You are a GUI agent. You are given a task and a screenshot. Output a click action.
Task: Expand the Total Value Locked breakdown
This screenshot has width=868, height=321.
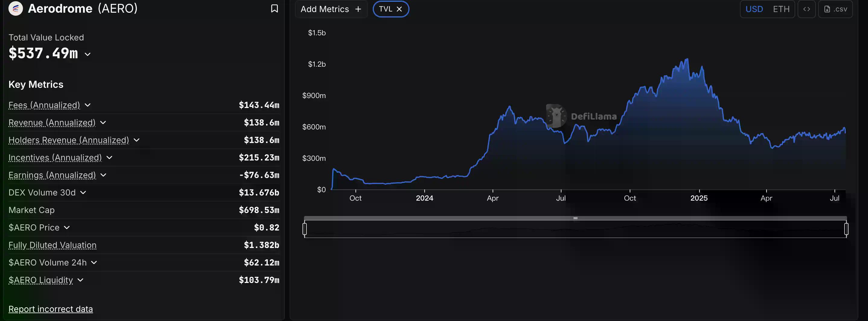(88, 54)
